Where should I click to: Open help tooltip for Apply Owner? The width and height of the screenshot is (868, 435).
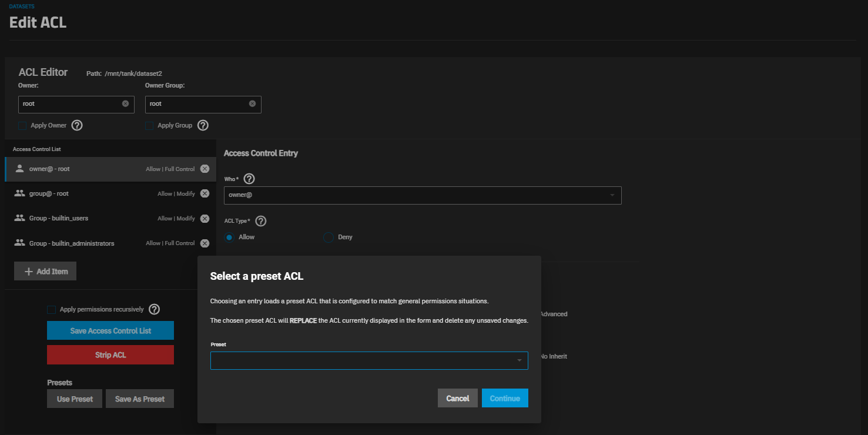pyautogui.click(x=77, y=125)
